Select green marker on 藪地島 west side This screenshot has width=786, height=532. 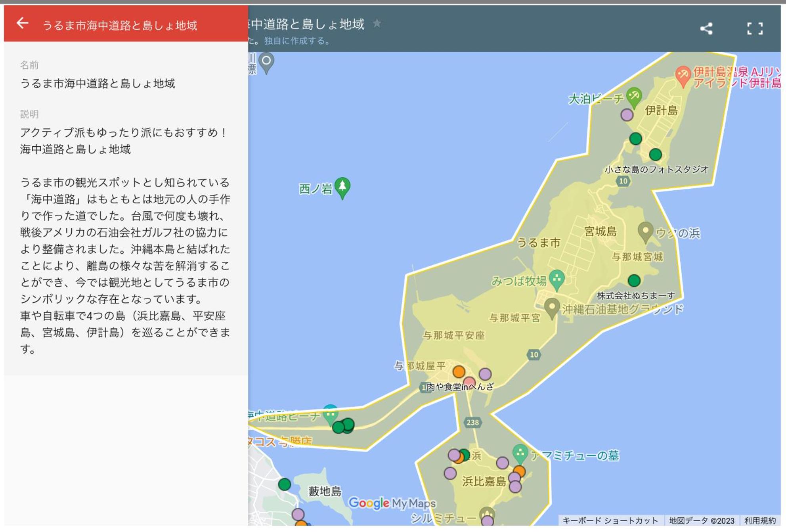pos(284,484)
